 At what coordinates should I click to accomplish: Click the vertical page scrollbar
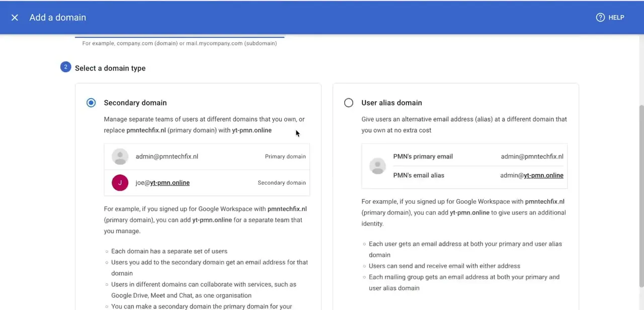[641, 196]
